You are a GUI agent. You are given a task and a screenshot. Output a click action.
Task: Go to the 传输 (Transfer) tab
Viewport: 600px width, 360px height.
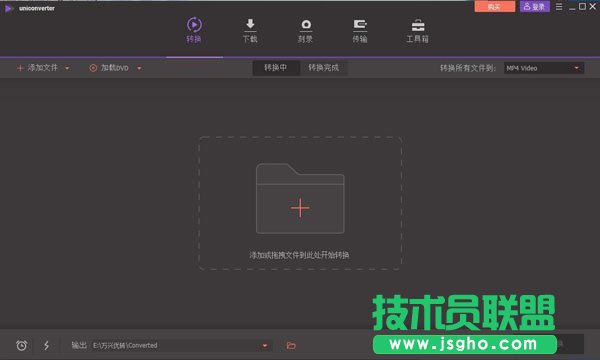click(360, 30)
